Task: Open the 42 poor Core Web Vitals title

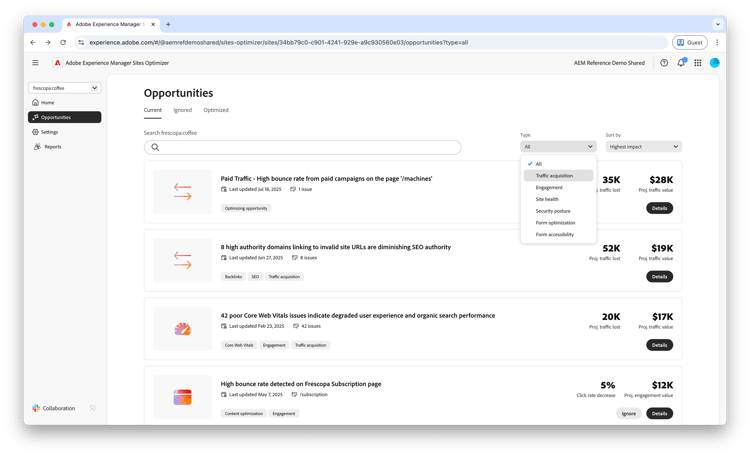Action: coord(358,315)
